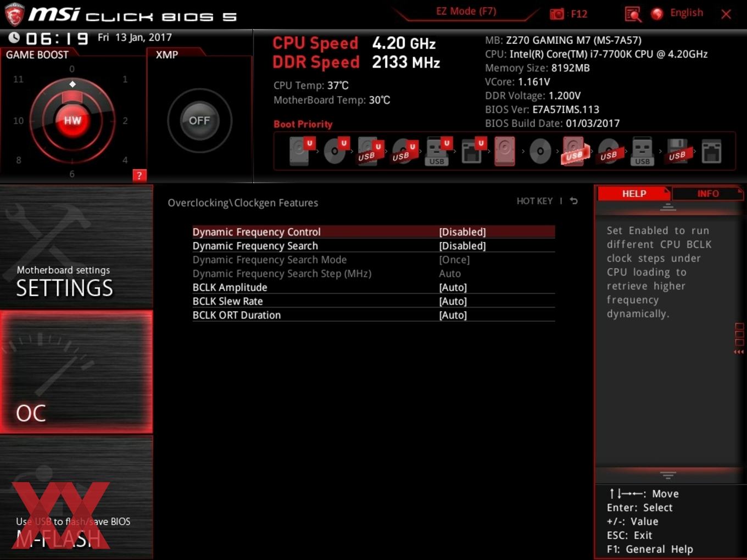The width and height of the screenshot is (747, 560).
Task: Select the UEFI network boot icon
Action: pyautogui.click(x=472, y=151)
